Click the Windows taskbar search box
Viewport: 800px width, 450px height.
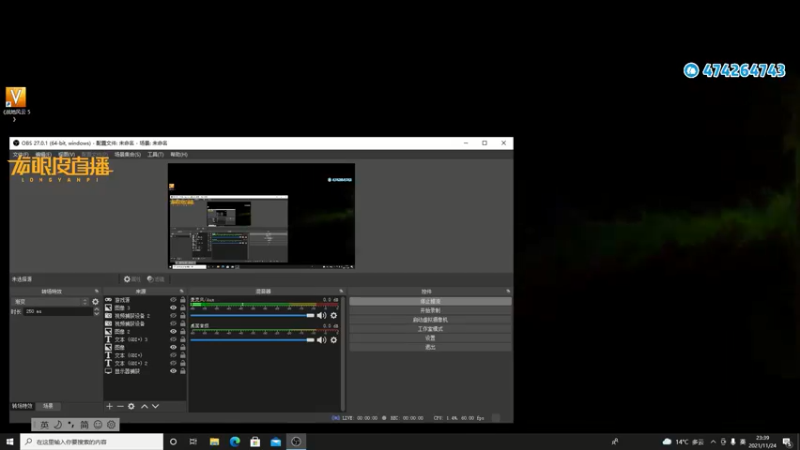pyautogui.click(x=92, y=442)
